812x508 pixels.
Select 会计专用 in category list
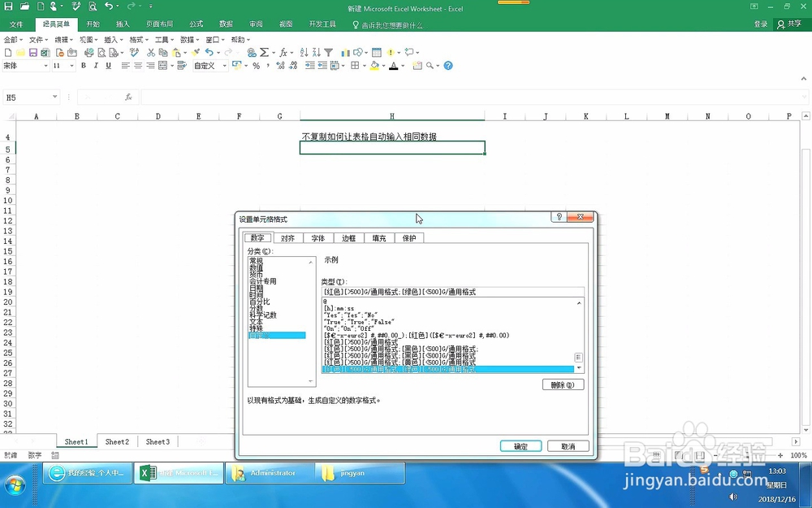coord(263,281)
